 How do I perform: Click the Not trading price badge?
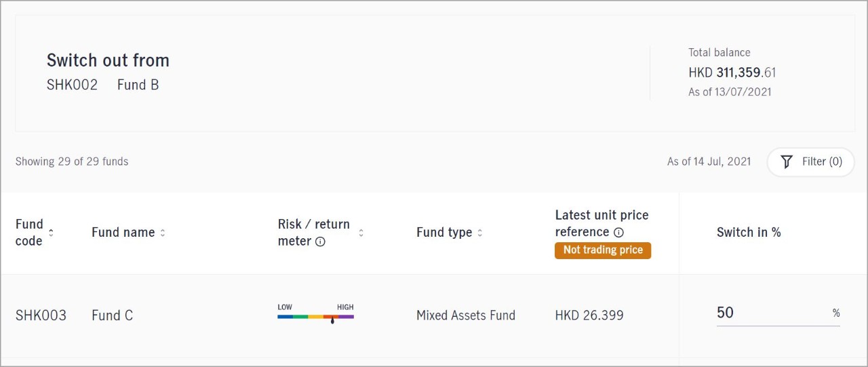[x=603, y=250]
